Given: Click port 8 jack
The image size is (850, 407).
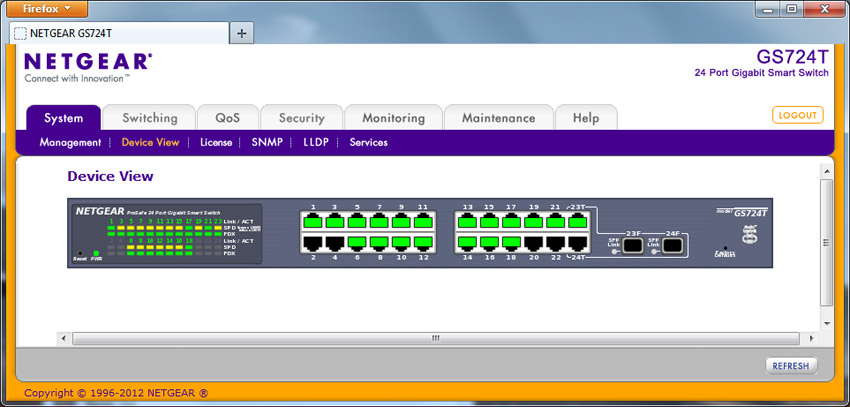Looking at the screenshot, I should click(379, 243).
